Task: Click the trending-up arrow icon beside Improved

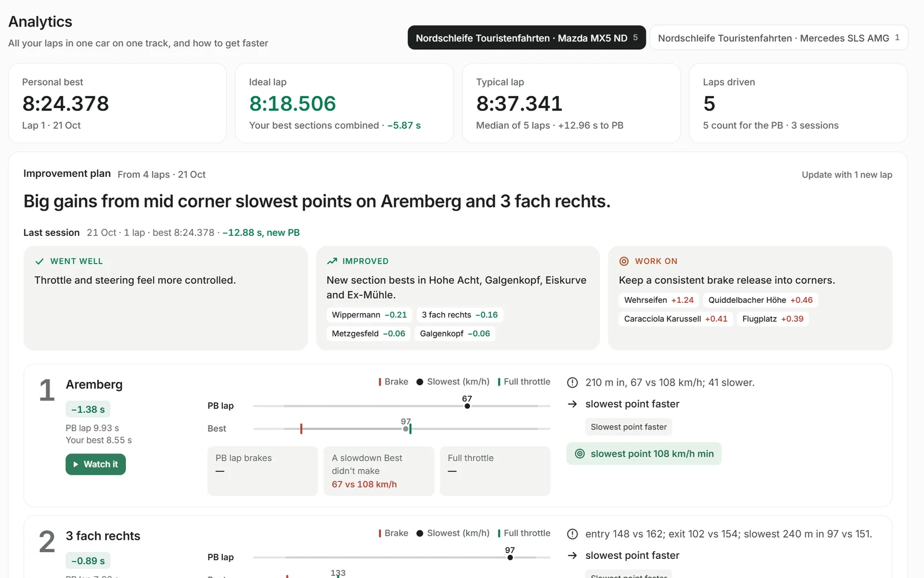Action: [332, 261]
